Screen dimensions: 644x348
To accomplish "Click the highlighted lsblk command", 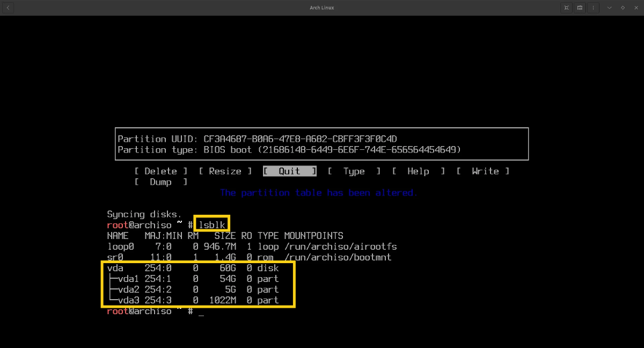I will [211, 225].
